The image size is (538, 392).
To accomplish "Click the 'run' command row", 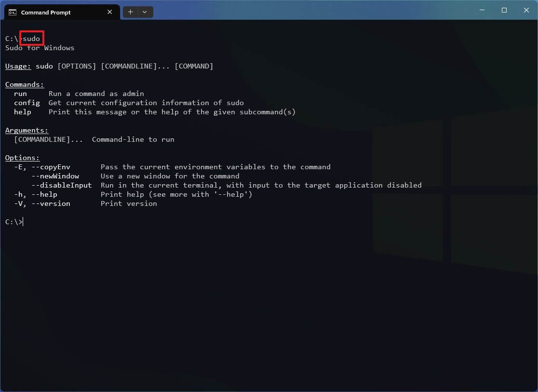I will pyautogui.click(x=79, y=94).
